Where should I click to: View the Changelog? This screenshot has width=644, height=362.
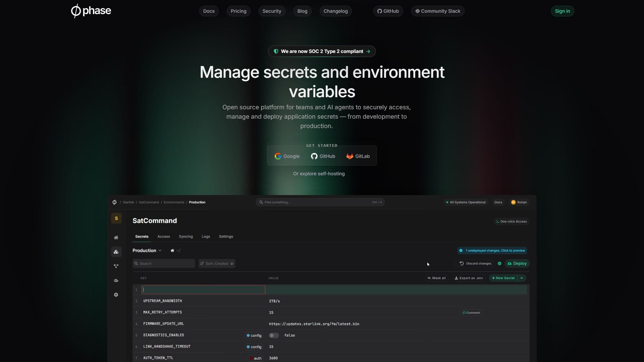pos(335,11)
